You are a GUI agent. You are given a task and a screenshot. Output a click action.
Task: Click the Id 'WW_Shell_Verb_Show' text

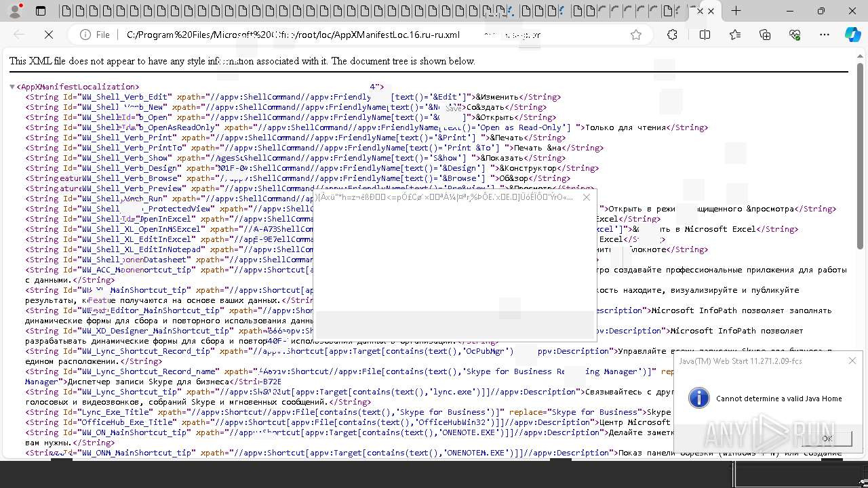125,158
